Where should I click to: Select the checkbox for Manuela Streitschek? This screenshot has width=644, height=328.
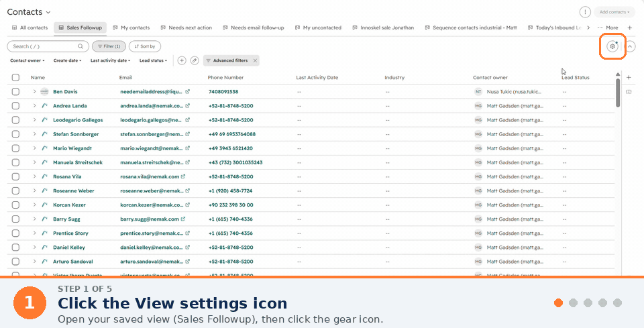[15, 162]
